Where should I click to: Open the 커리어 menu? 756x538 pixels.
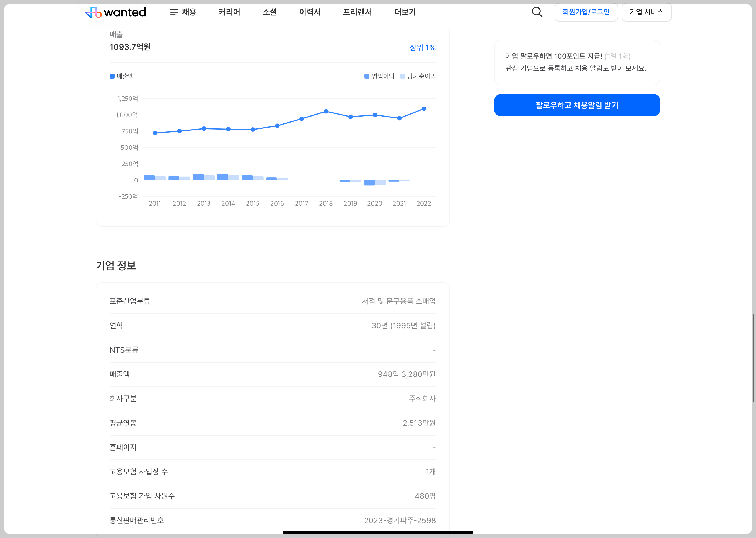[229, 12]
